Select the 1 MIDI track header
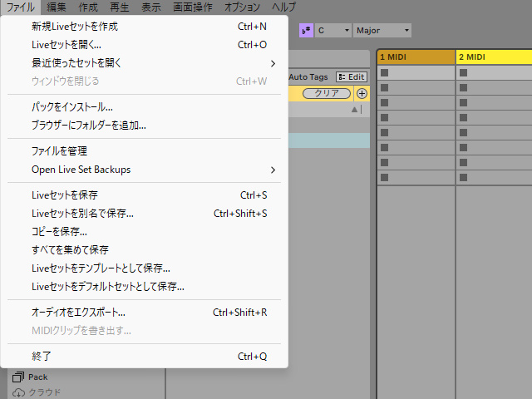 416,57
